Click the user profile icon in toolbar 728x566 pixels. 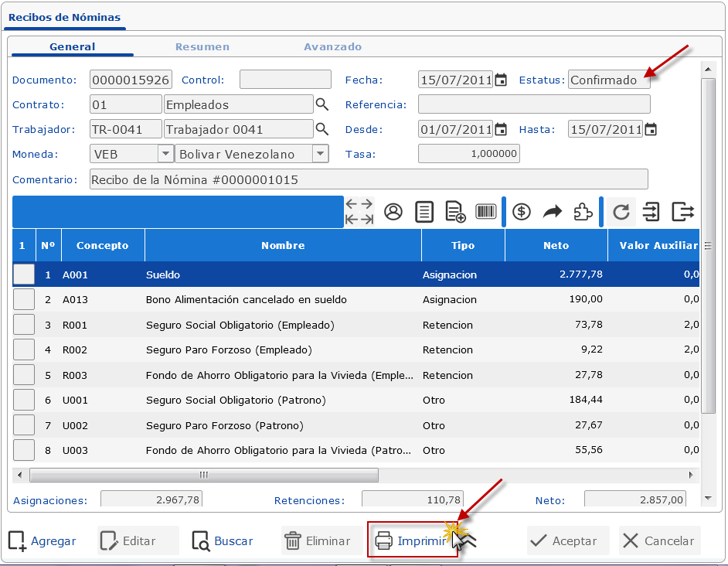[x=393, y=212]
